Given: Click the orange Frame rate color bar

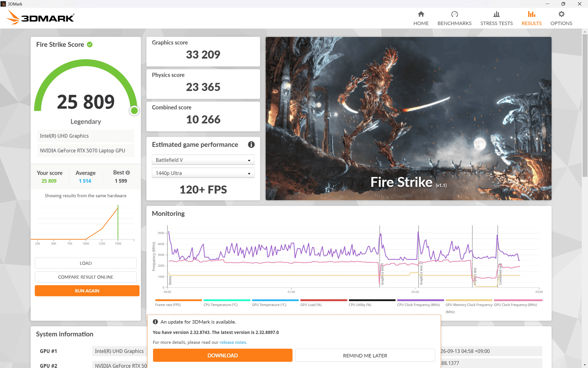Looking at the screenshot, I should coord(179,300).
